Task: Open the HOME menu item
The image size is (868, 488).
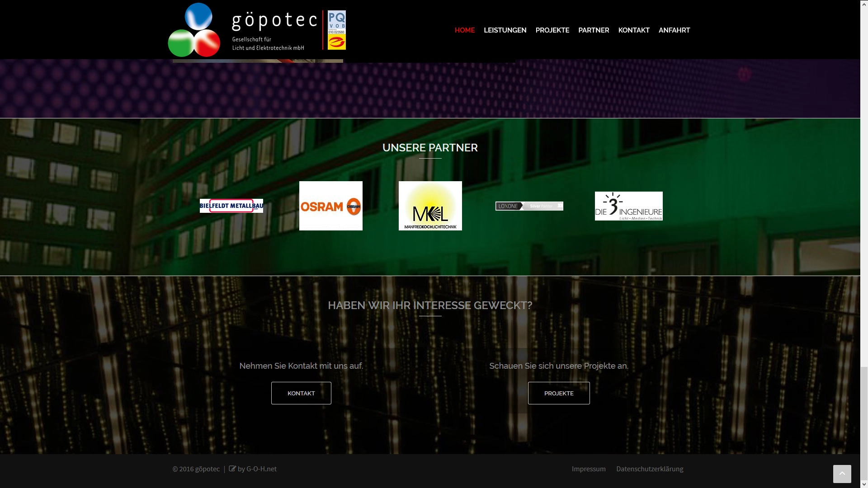Action: pyautogui.click(x=464, y=30)
